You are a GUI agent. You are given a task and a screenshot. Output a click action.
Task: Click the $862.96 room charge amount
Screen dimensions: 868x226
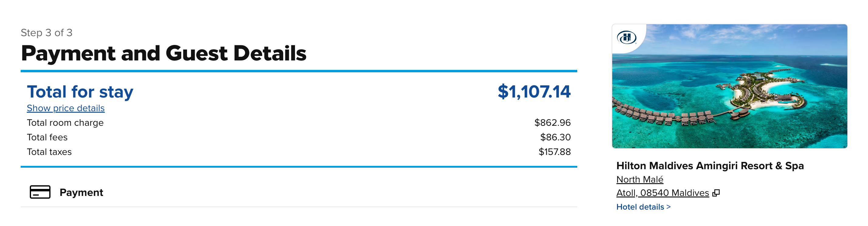point(552,123)
